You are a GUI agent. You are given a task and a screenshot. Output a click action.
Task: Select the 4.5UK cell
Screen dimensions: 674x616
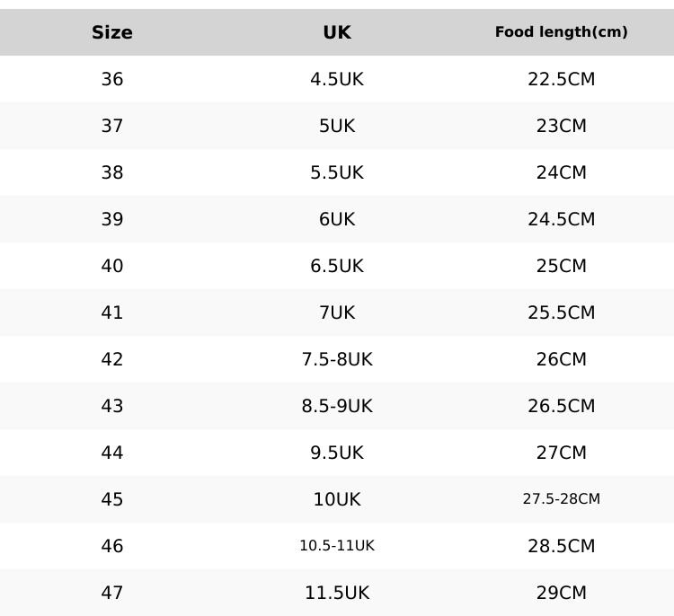coord(337,79)
